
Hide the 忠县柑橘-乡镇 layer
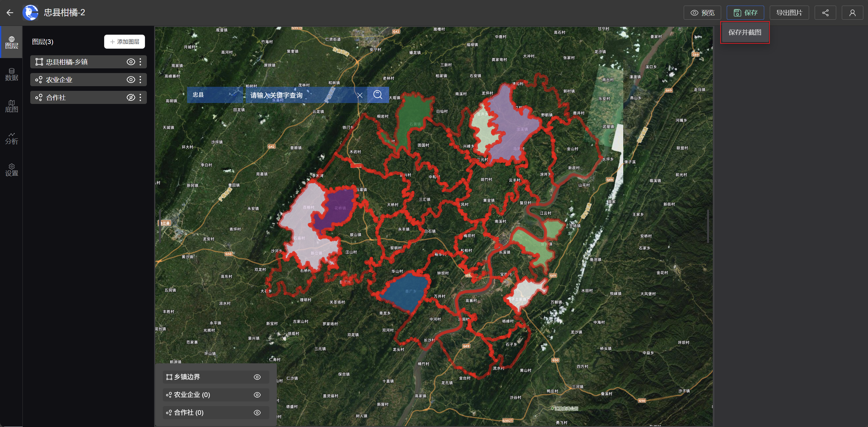click(131, 62)
